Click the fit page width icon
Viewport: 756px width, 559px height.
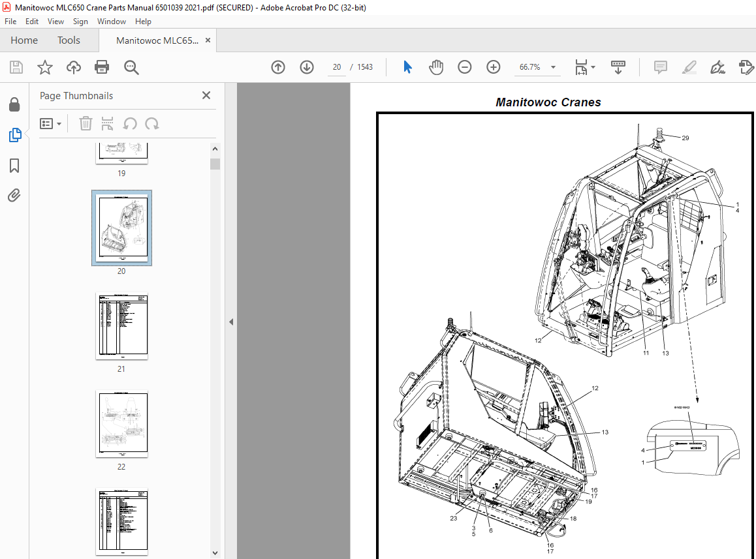(581, 67)
